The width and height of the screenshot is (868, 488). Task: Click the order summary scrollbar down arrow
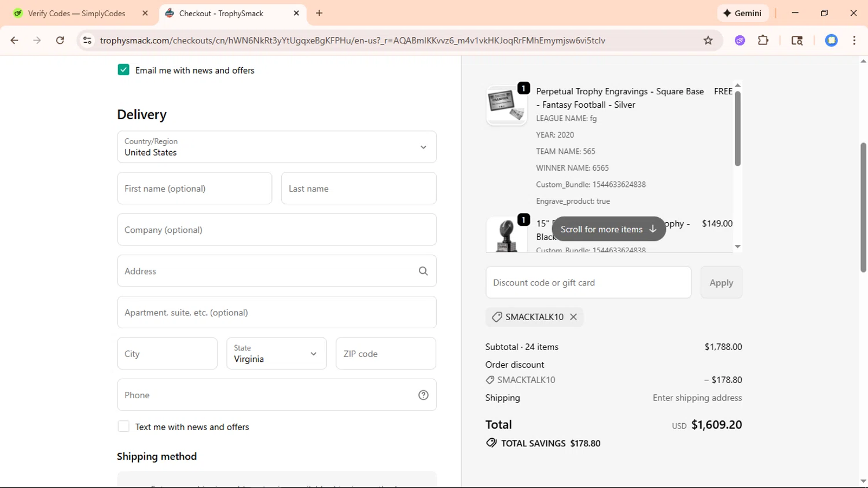737,247
